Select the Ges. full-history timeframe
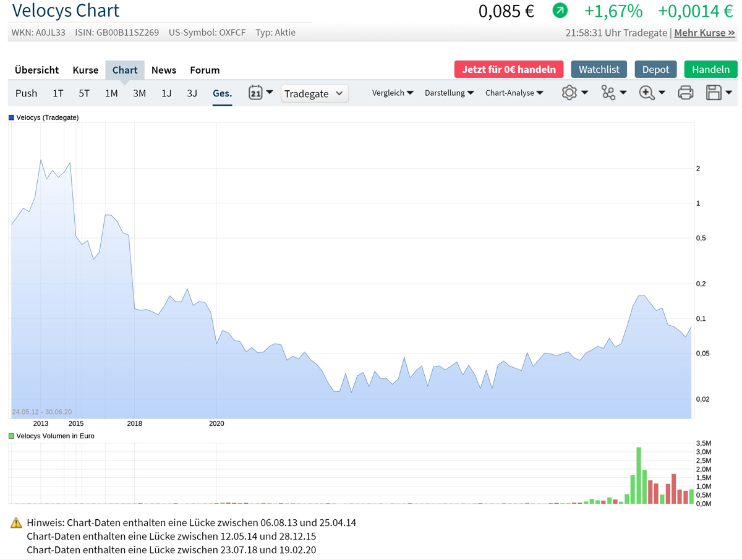742x560 pixels. pyautogui.click(x=222, y=93)
